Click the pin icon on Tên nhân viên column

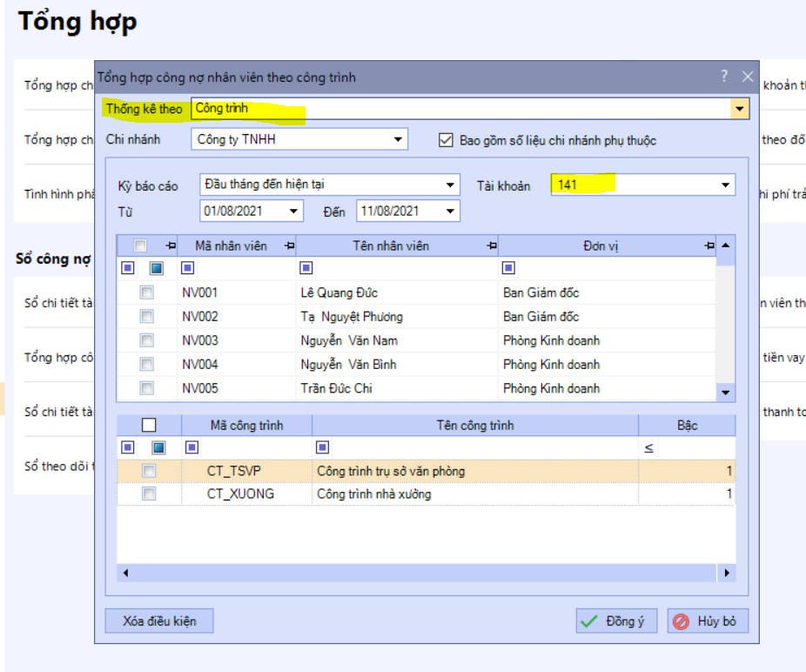tap(492, 245)
